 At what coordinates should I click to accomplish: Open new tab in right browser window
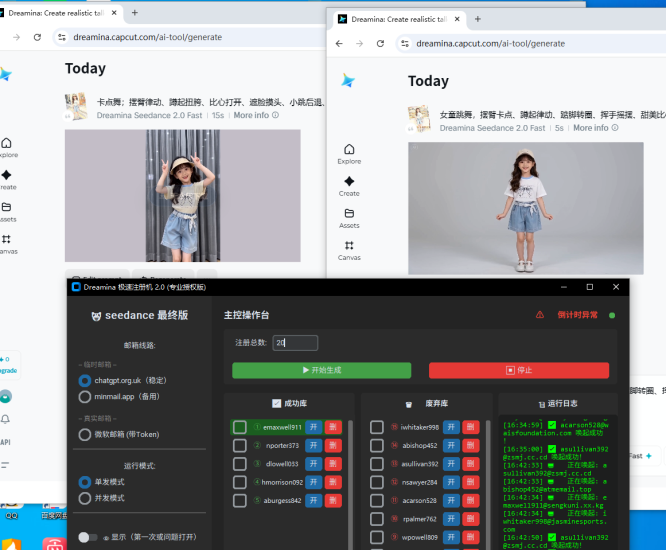click(x=477, y=19)
